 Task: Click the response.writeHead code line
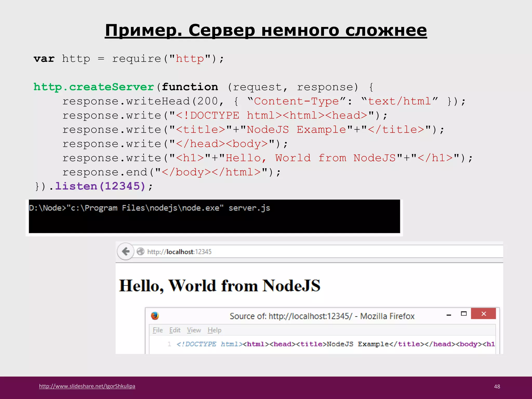(264, 101)
